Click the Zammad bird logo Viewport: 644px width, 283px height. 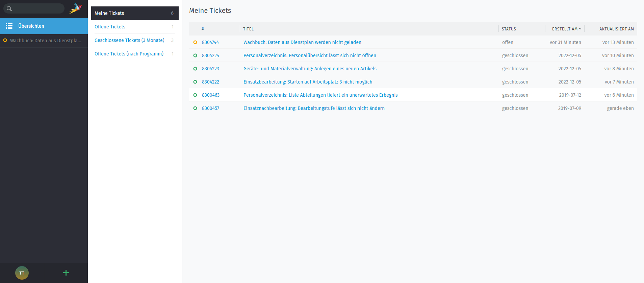(76, 8)
